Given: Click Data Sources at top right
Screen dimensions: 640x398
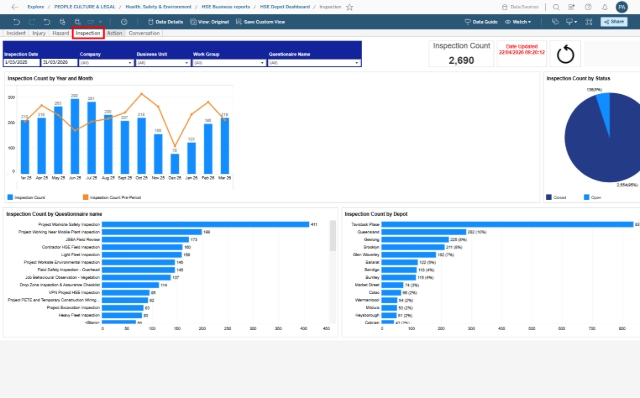Looking at the screenshot, I should (520, 7).
